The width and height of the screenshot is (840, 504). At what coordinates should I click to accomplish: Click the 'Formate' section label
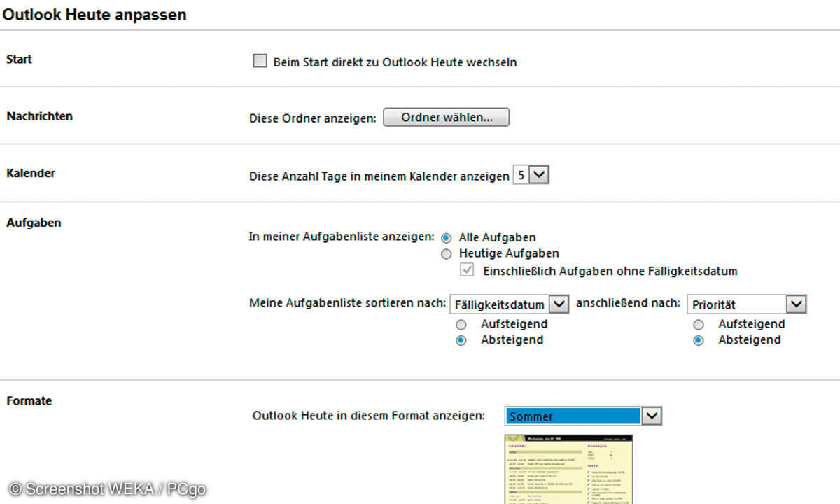[29, 401]
